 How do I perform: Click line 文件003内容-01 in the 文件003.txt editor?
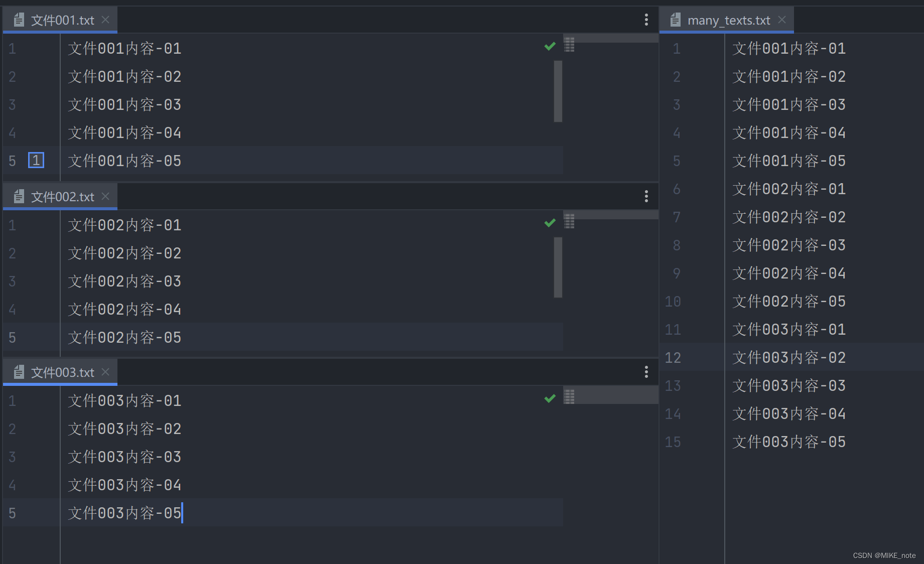124,401
